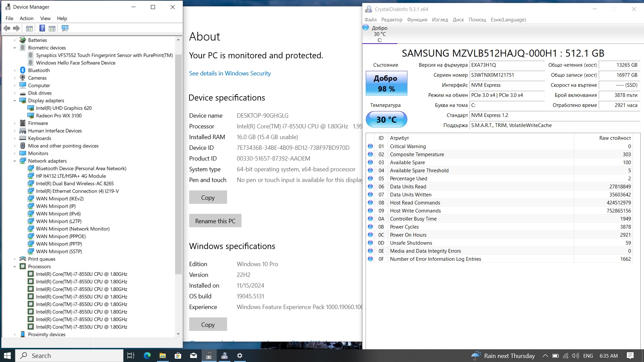The height and width of the screenshot is (362, 644).
Task: Click Scan for hardware changes icon
Action: 65,28
